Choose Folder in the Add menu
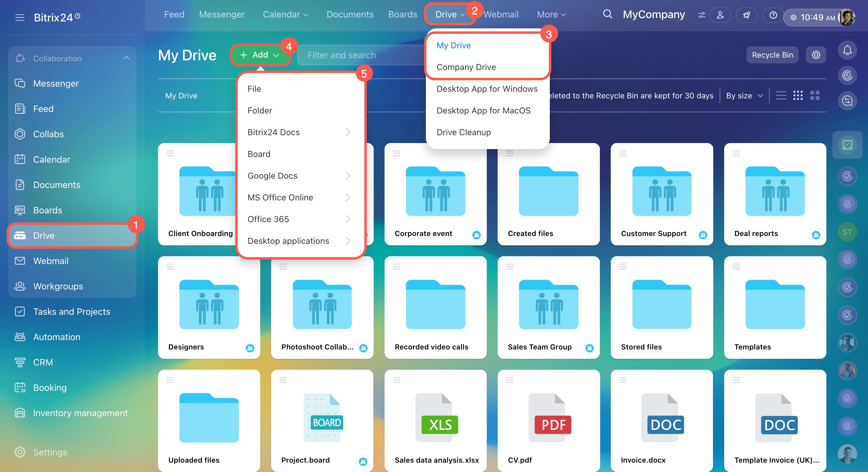 click(259, 110)
